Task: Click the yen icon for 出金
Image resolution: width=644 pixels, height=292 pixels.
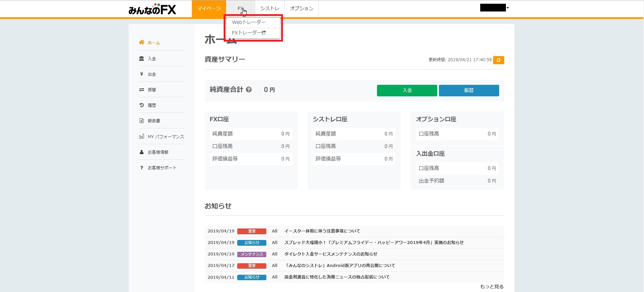Action: point(141,74)
